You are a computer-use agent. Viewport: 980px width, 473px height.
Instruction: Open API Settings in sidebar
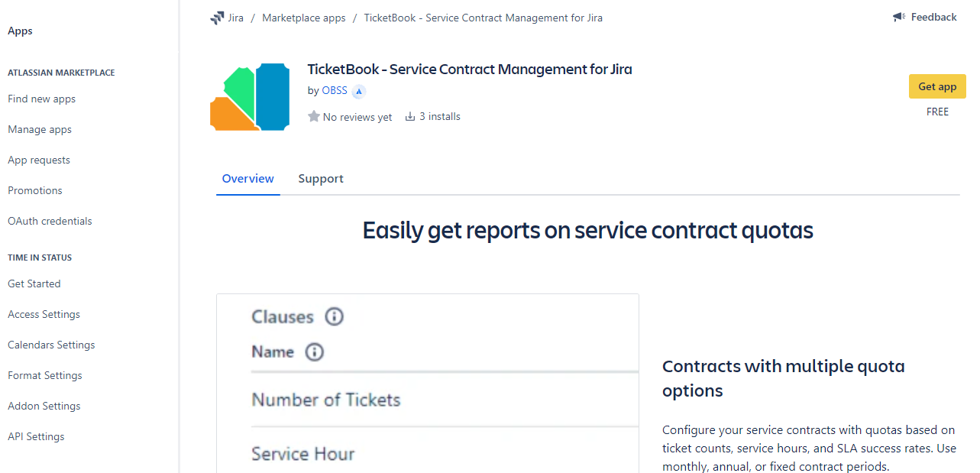36,437
